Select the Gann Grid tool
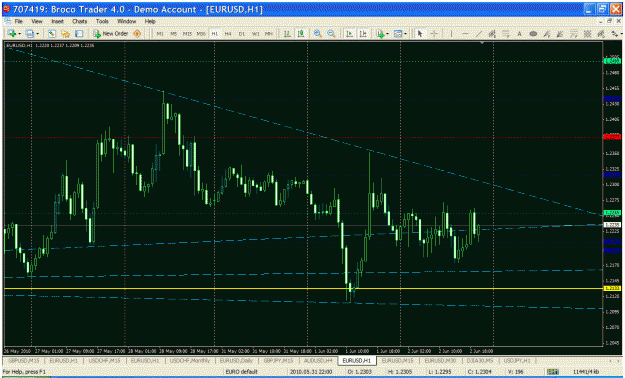The image size is (625, 378). [588, 34]
